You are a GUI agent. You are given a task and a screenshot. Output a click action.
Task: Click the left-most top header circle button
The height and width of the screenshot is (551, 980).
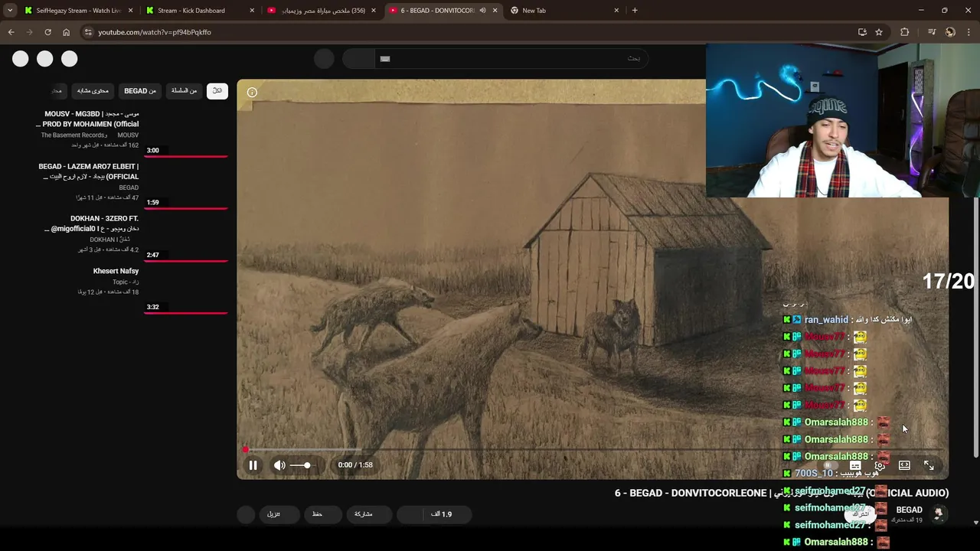coord(21,58)
